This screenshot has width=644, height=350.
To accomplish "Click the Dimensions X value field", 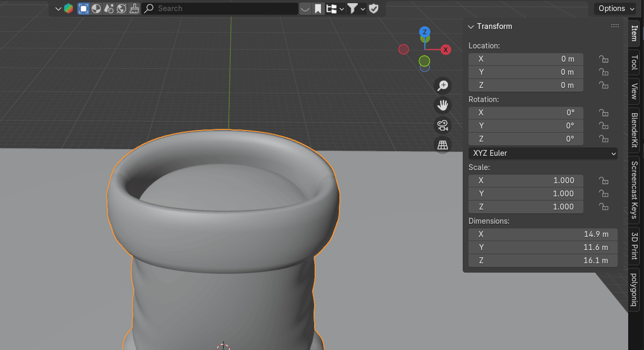I will coord(543,234).
